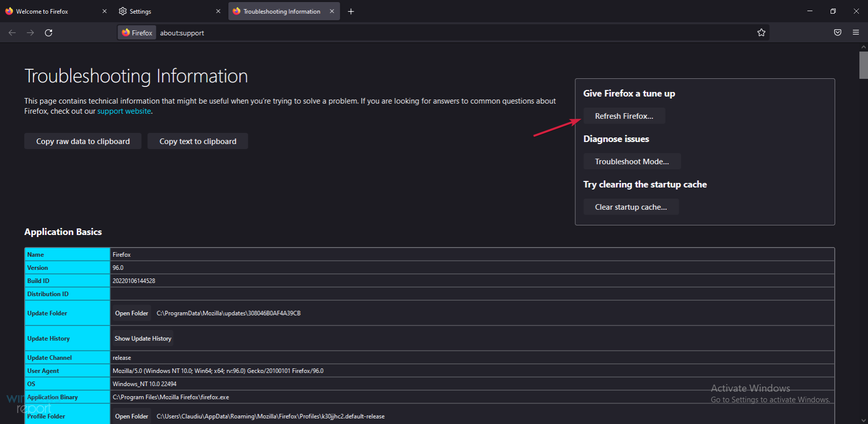This screenshot has height=424, width=868.
Task: Click the Forward navigation arrow
Action: pos(30,33)
